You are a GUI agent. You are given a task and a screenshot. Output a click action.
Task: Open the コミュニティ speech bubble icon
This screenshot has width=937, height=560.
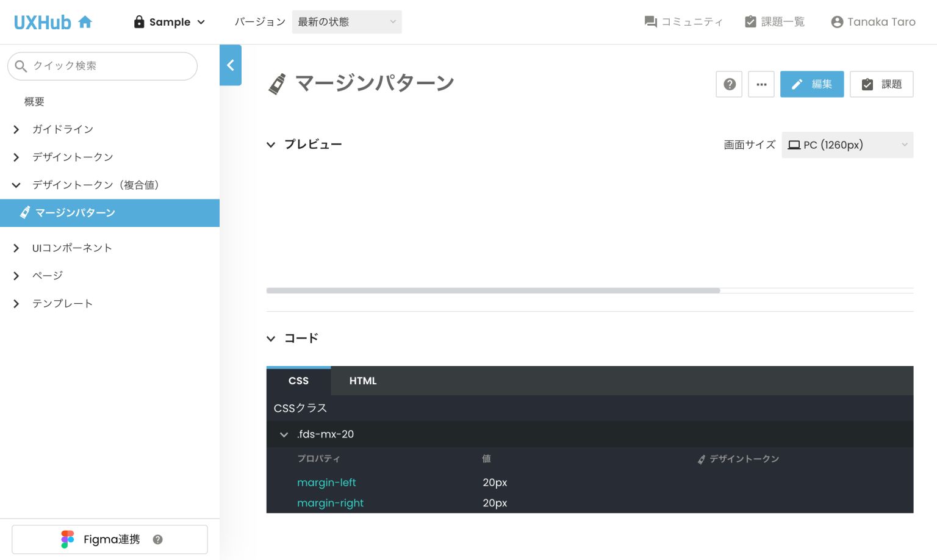coord(649,21)
